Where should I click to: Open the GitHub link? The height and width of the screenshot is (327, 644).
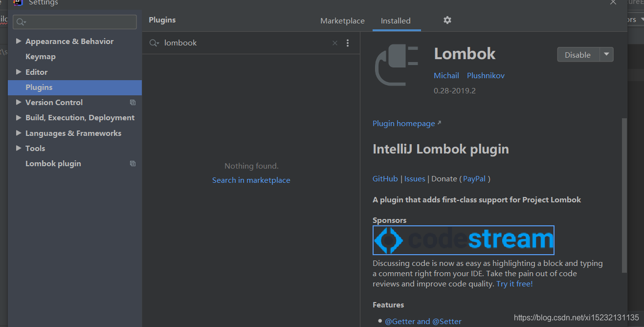click(385, 178)
